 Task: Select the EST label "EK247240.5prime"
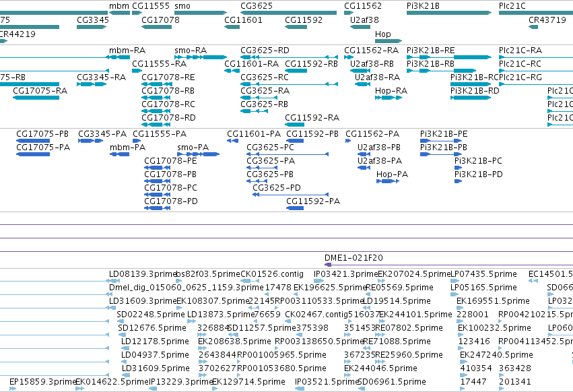coord(496,355)
